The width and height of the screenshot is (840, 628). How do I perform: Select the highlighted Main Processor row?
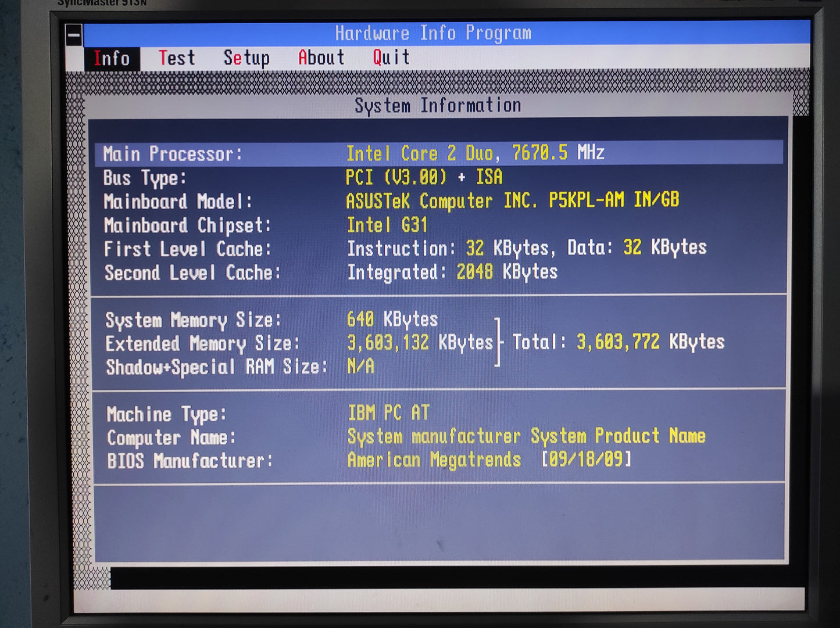pyautogui.click(x=438, y=153)
